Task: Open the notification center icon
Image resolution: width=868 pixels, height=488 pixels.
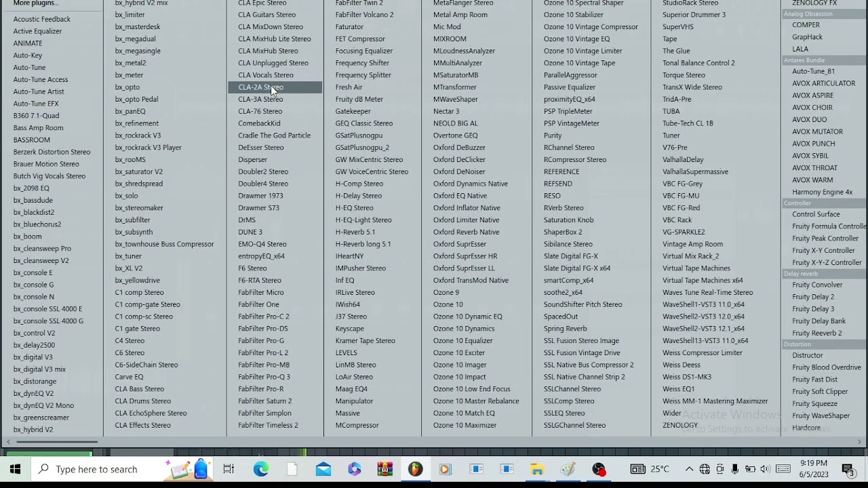Action: coord(848,469)
